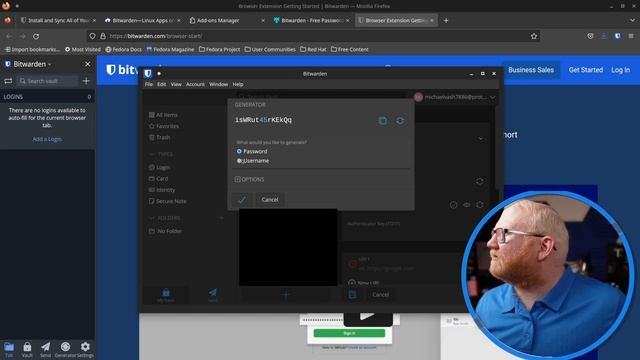Click Log In on the Bitwarden website
The width and height of the screenshot is (640, 360).
[x=620, y=70]
